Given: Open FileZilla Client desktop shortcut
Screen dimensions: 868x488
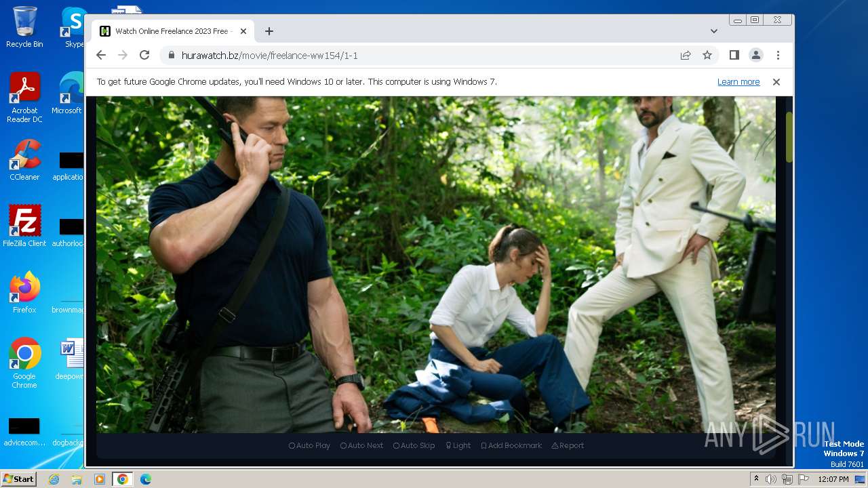Looking at the screenshot, I should 24,226.
